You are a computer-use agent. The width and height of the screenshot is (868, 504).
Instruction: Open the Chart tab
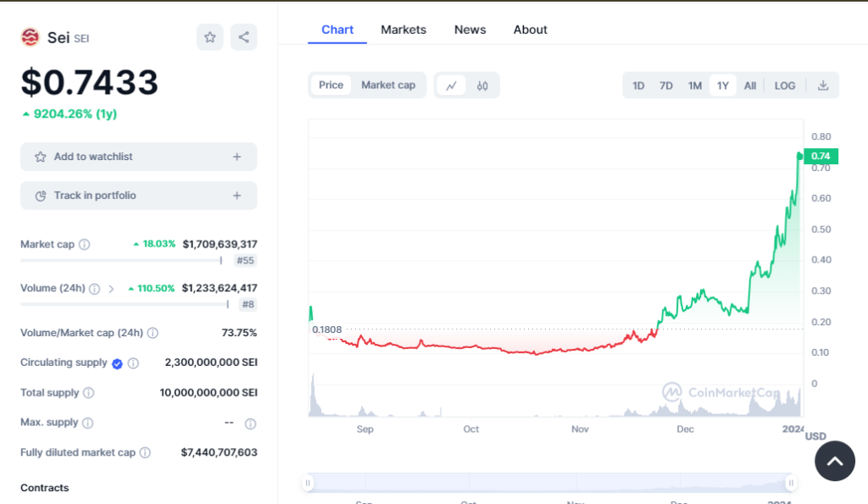point(337,30)
